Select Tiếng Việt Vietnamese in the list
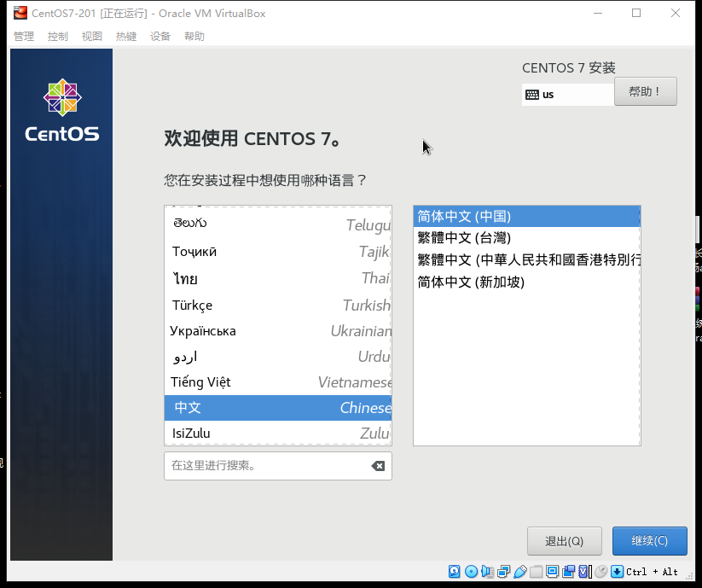This screenshot has height=588, width=702. pyautogui.click(x=277, y=382)
